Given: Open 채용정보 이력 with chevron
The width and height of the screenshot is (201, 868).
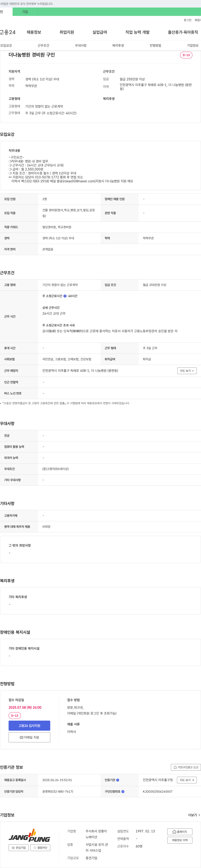Looking at the screenshot, I should point(180,840).
